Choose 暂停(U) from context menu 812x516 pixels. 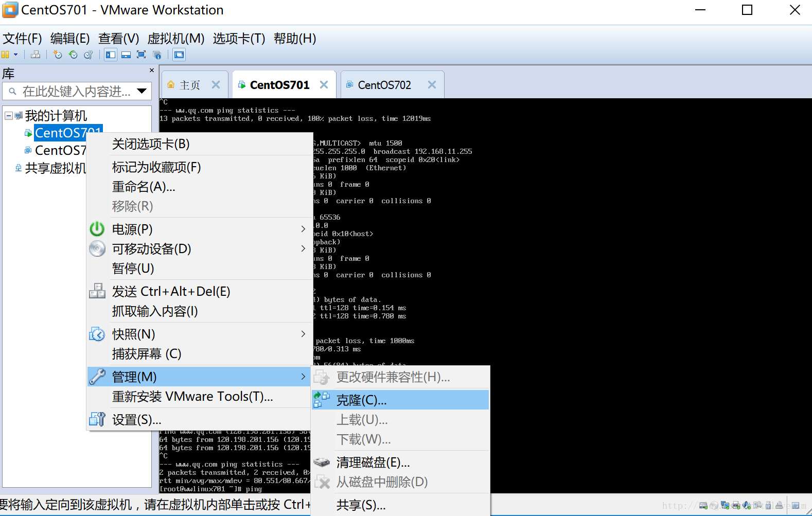(x=200, y=269)
